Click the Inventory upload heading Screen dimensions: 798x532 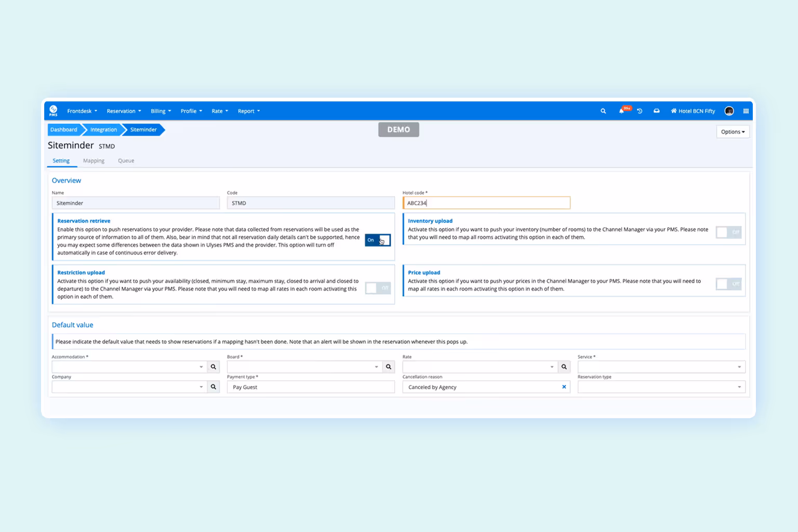point(430,221)
